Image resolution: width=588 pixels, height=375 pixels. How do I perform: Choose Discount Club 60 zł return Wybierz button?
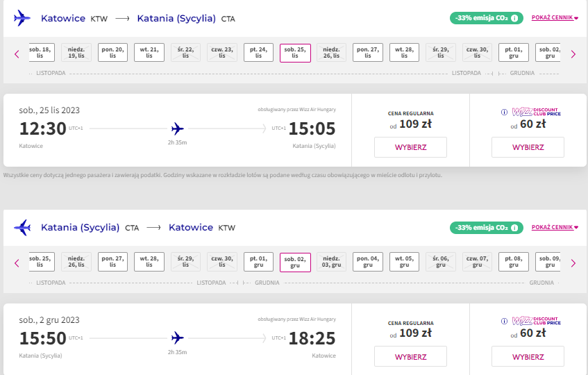click(528, 357)
